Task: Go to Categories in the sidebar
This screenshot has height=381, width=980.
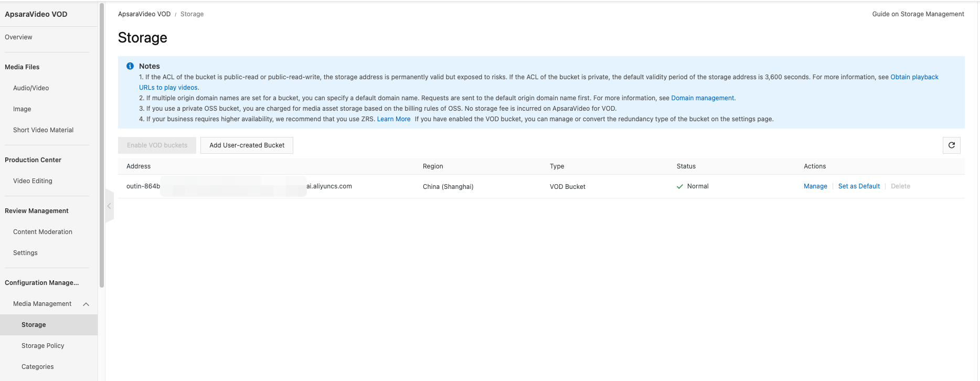Action: [x=37, y=367]
